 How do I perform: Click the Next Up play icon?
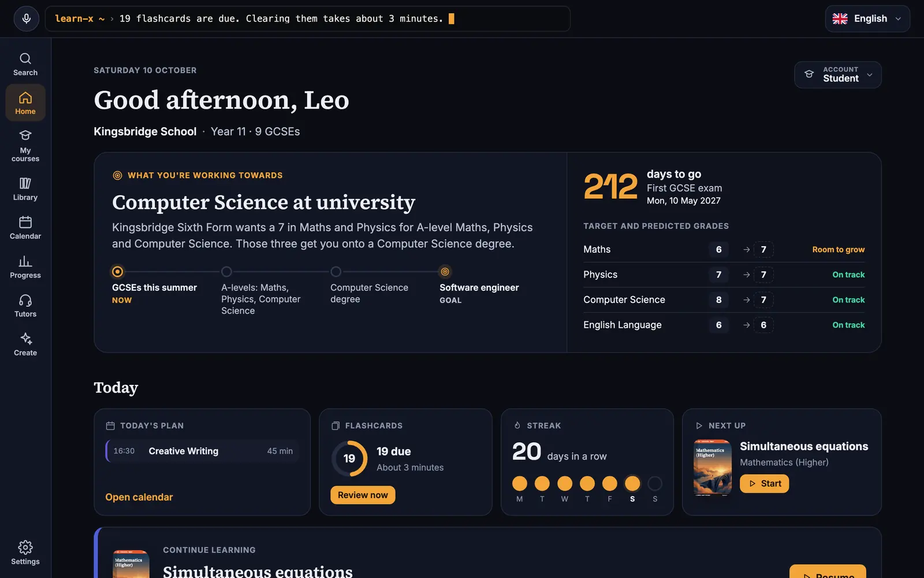(699, 425)
